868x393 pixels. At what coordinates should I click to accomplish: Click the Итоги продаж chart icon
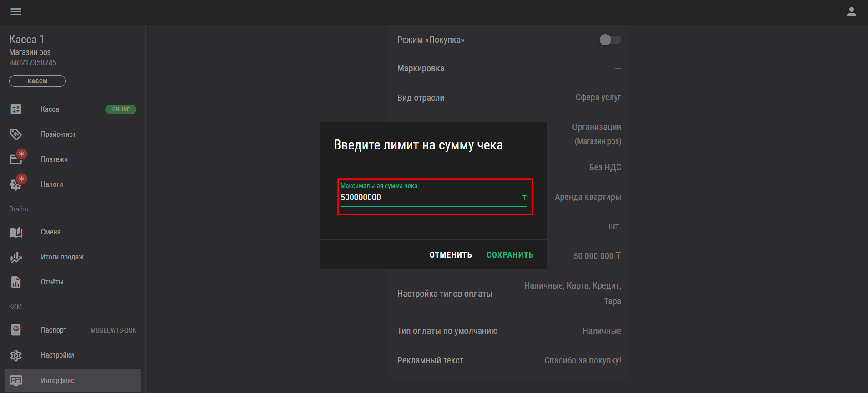point(16,257)
